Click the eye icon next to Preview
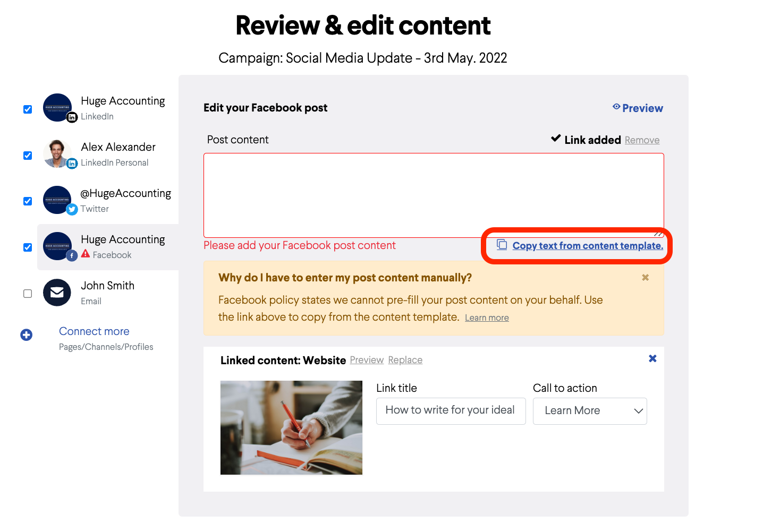The width and height of the screenshot is (763, 532). pyautogui.click(x=616, y=107)
